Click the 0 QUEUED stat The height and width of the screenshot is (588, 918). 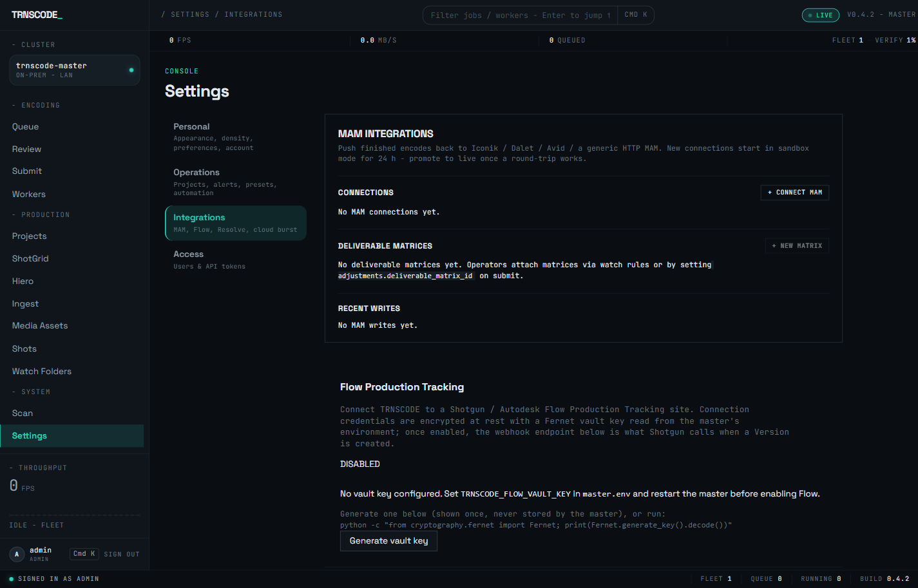pyautogui.click(x=567, y=41)
